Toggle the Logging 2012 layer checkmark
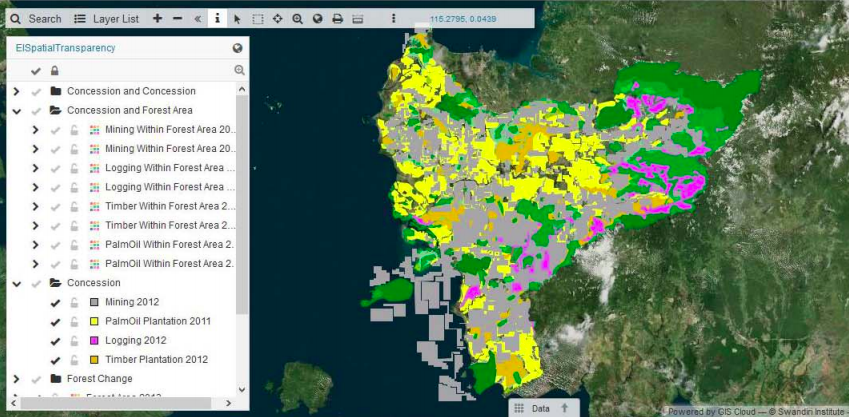The height and width of the screenshot is (417, 849). [55, 340]
